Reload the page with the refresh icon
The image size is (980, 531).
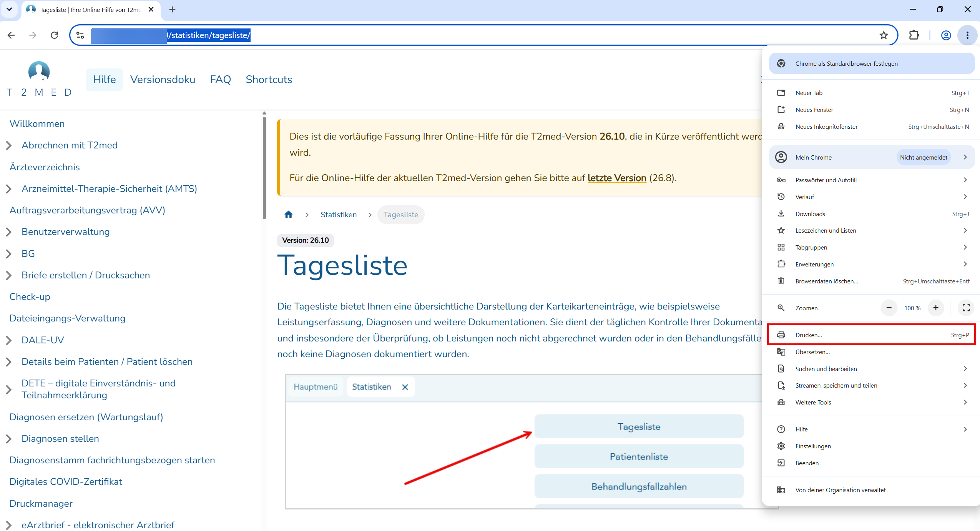(55, 35)
